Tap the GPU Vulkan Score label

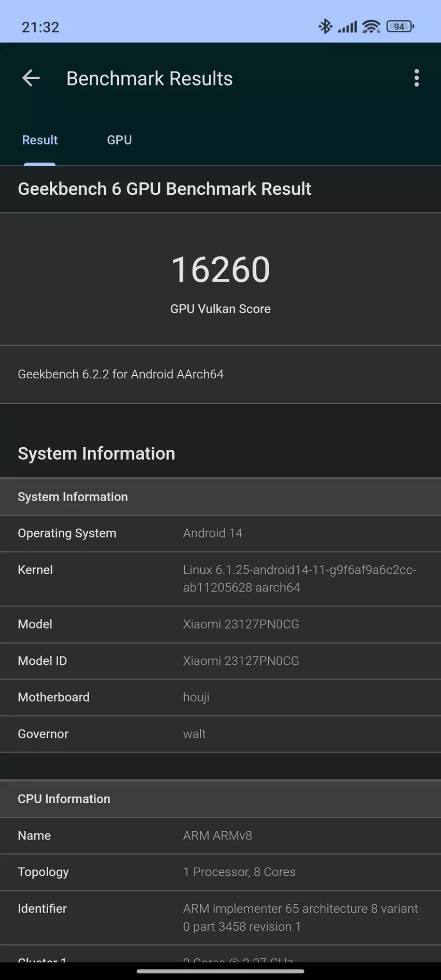pos(220,309)
